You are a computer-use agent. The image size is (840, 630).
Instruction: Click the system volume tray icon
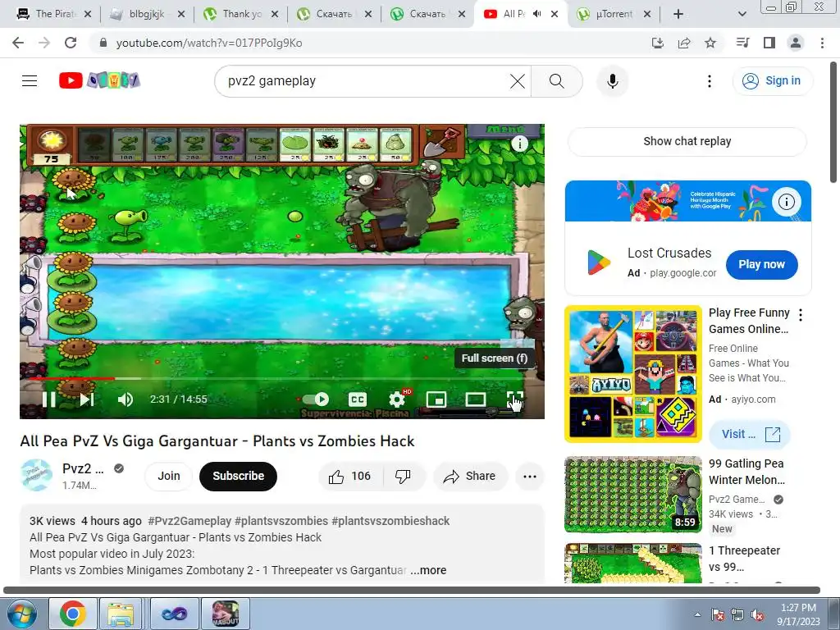[757, 614]
